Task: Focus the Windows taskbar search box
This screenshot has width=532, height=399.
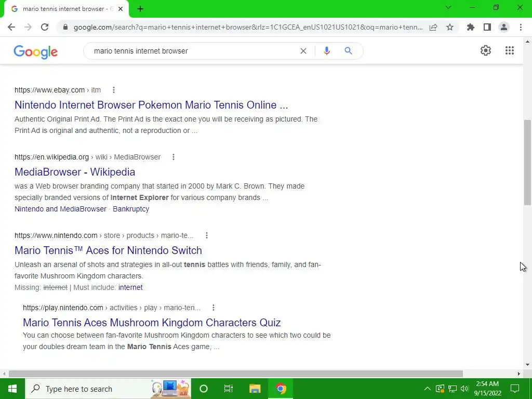Action: tap(108, 389)
